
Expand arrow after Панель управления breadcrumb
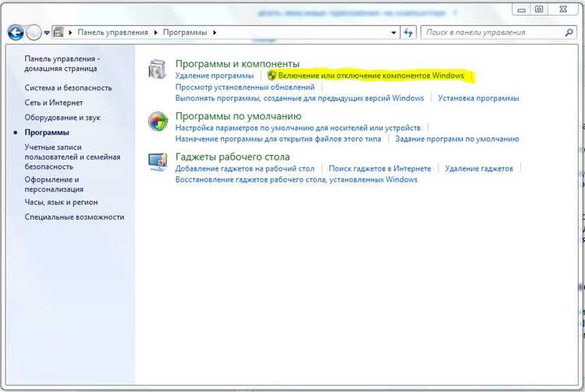click(155, 33)
